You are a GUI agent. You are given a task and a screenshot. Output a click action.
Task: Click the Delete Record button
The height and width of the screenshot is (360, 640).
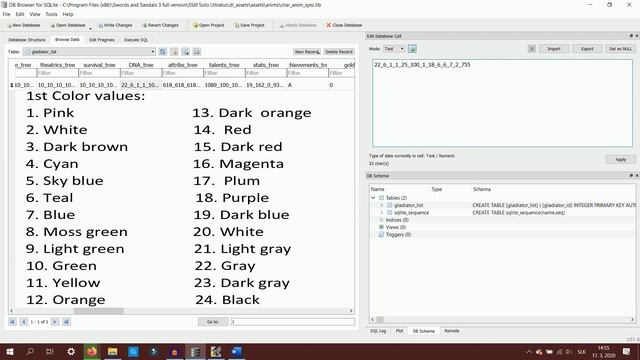coord(339,52)
